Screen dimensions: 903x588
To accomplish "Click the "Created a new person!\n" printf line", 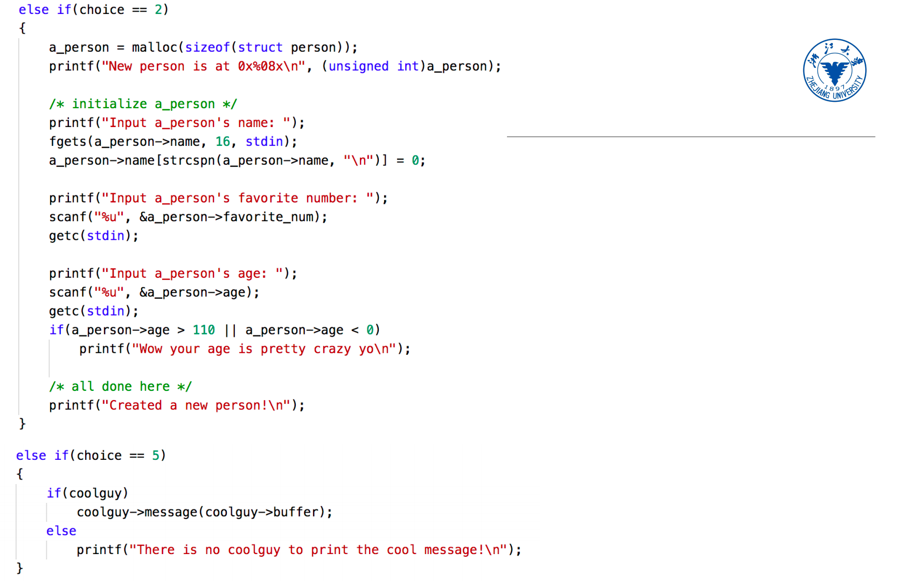I will click(x=177, y=405).
